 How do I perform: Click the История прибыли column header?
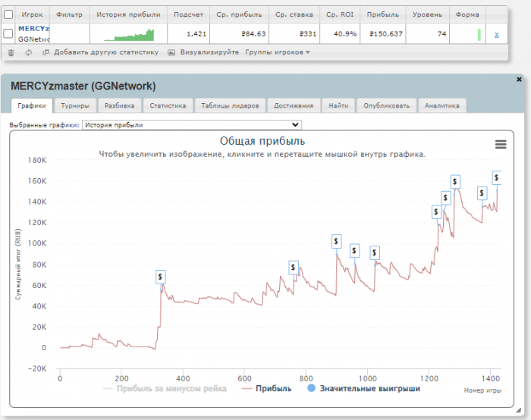[x=128, y=14]
